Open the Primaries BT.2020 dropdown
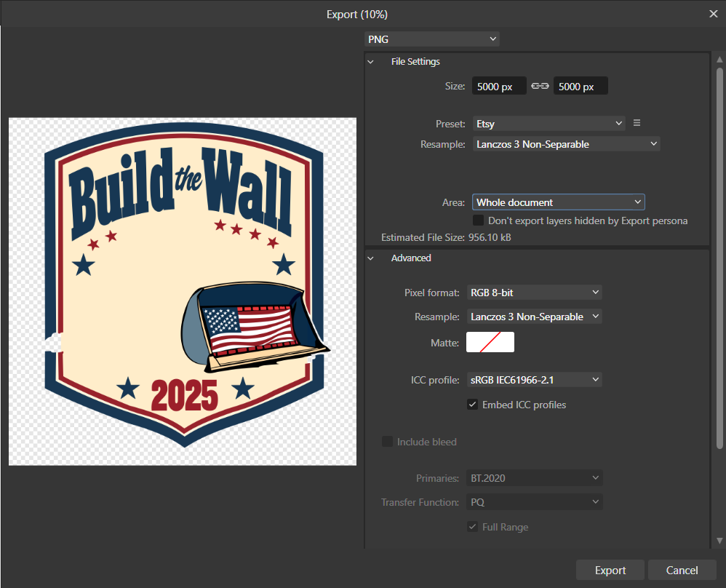The width and height of the screenshot is (726, 588). pyautogui.click(x=534, y=478)
